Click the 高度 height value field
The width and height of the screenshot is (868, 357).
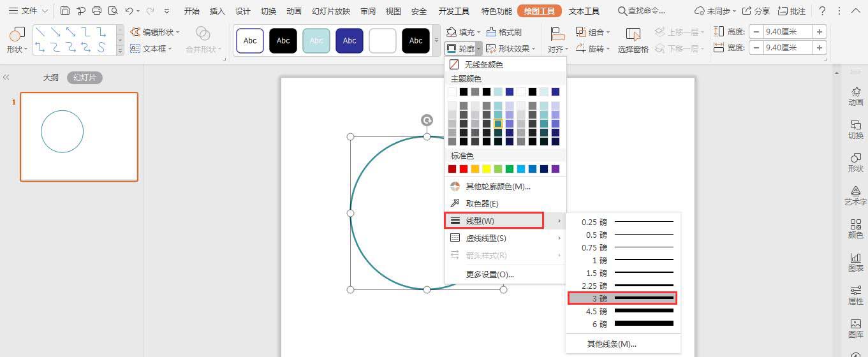pos(788,31)
